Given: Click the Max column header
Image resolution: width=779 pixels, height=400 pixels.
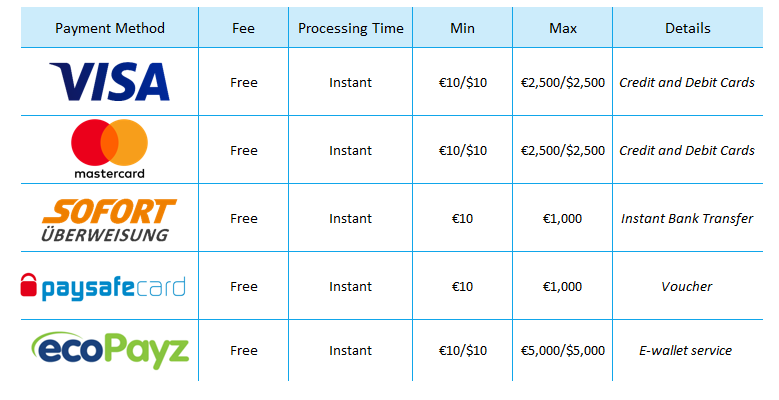Looking at the screenshot, I should pos(563,28).
